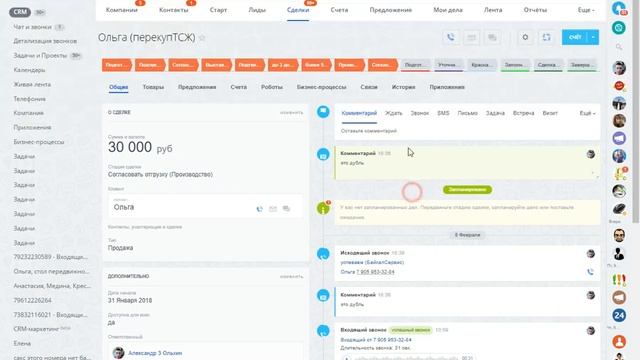Click изменить link in О сделке section
The height and width of the screenshot is (360, 640).
coord(291,112)
